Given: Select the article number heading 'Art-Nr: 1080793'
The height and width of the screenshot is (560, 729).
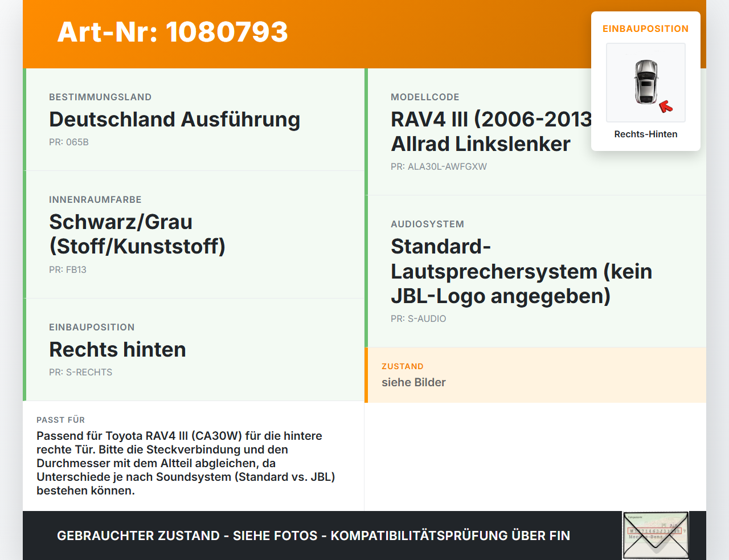Looking at the screenshot, I should point(173,32).
